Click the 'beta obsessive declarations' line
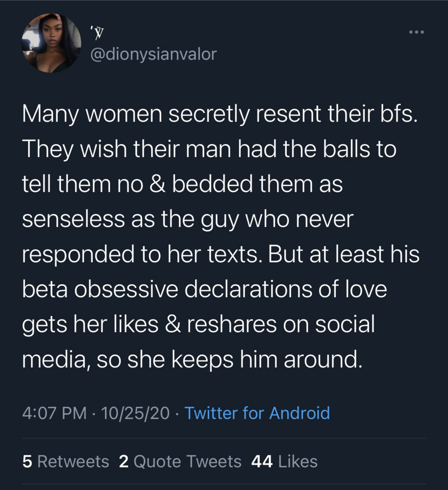Image resolution: width=448 pixels, height=490 pixels. point(204,290)
